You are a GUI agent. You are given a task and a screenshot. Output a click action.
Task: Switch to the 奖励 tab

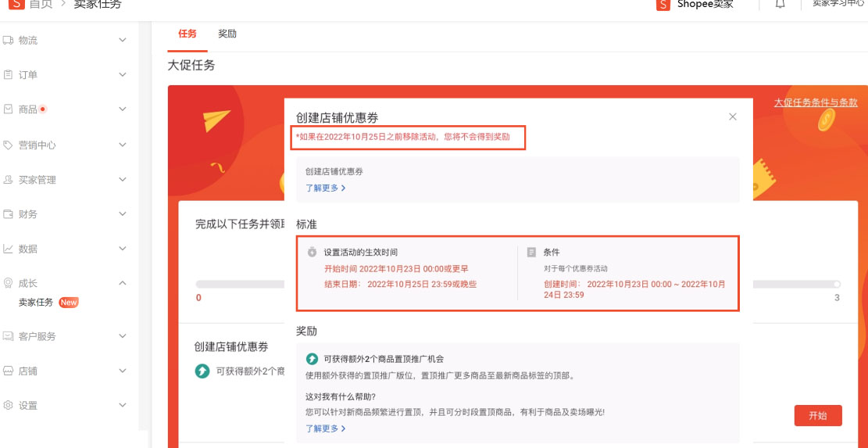point(227,34)
